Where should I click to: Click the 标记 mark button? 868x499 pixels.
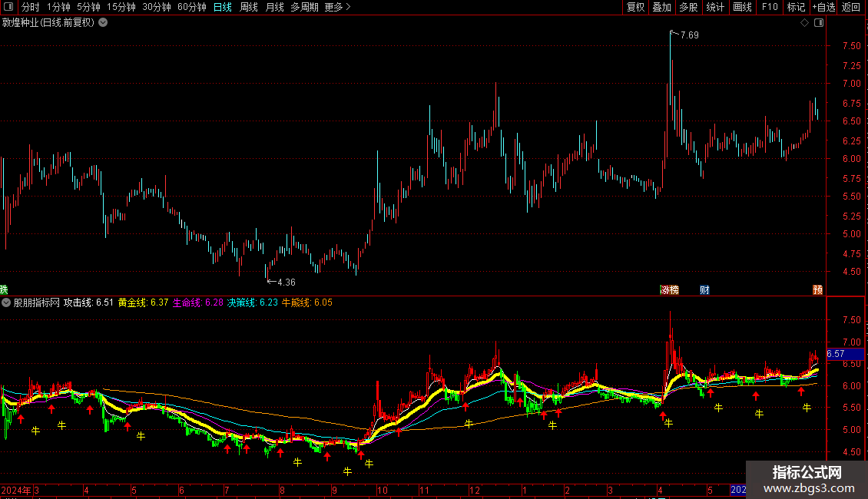(x=796, y=7)
